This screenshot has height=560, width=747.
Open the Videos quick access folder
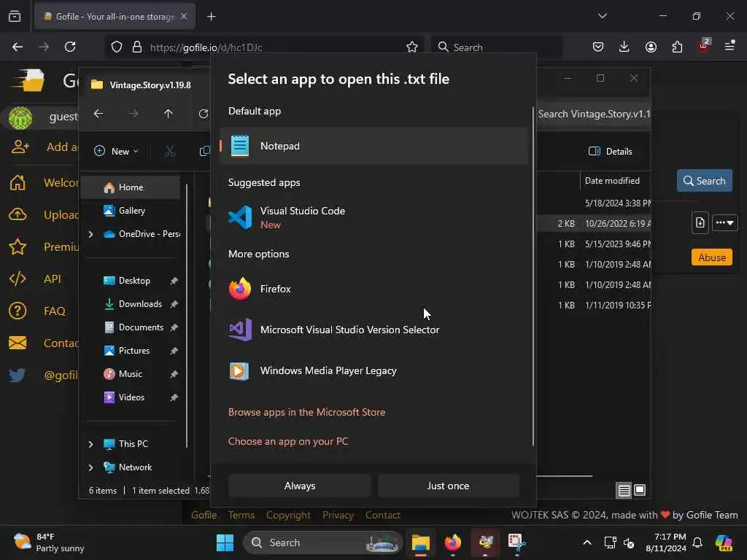pos(131,397)
